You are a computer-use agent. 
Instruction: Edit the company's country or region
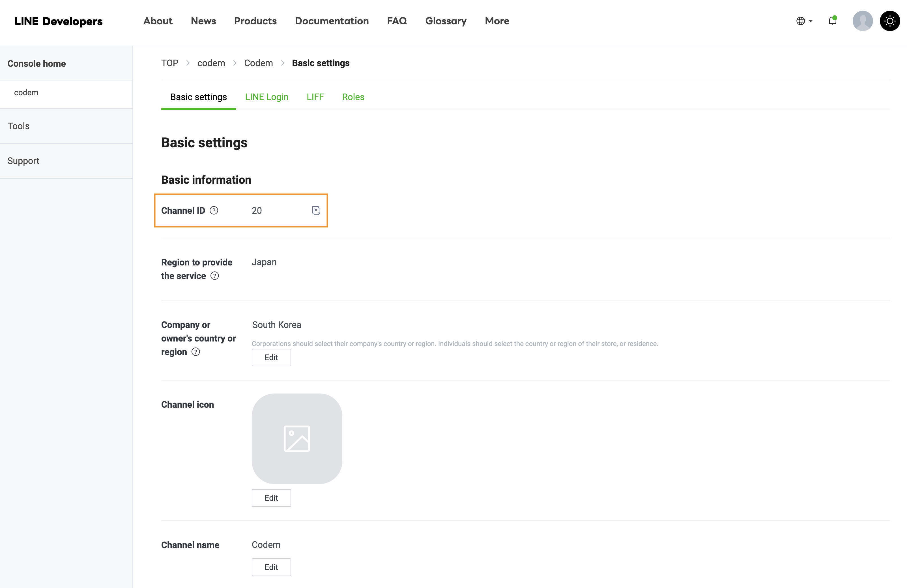pyautogui.click(x=271, y=358)
